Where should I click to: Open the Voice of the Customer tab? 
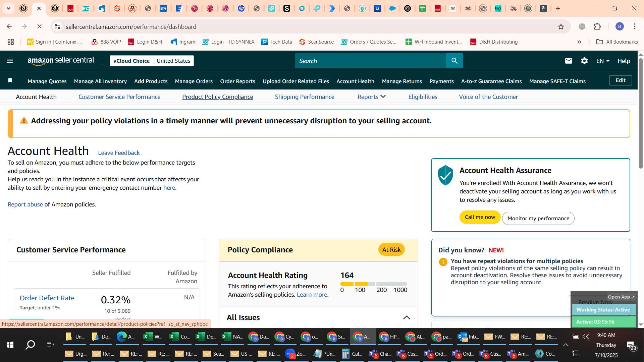point(488,97)
